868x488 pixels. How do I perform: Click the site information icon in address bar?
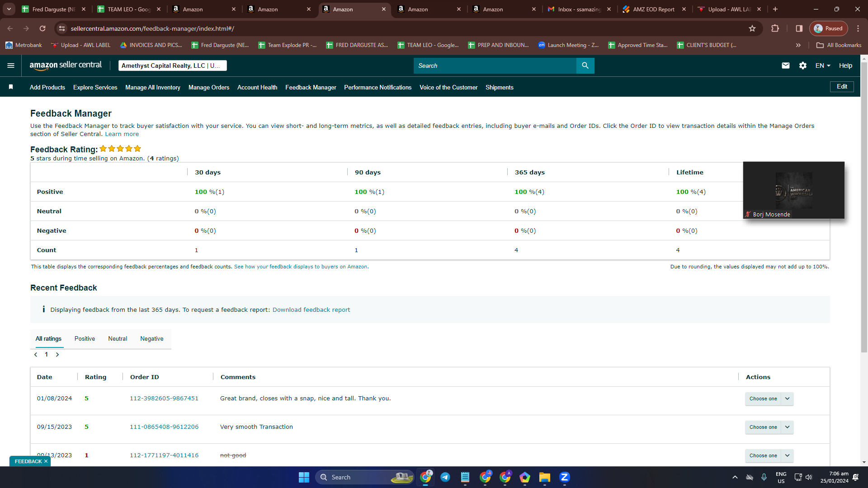click(62, 28)
